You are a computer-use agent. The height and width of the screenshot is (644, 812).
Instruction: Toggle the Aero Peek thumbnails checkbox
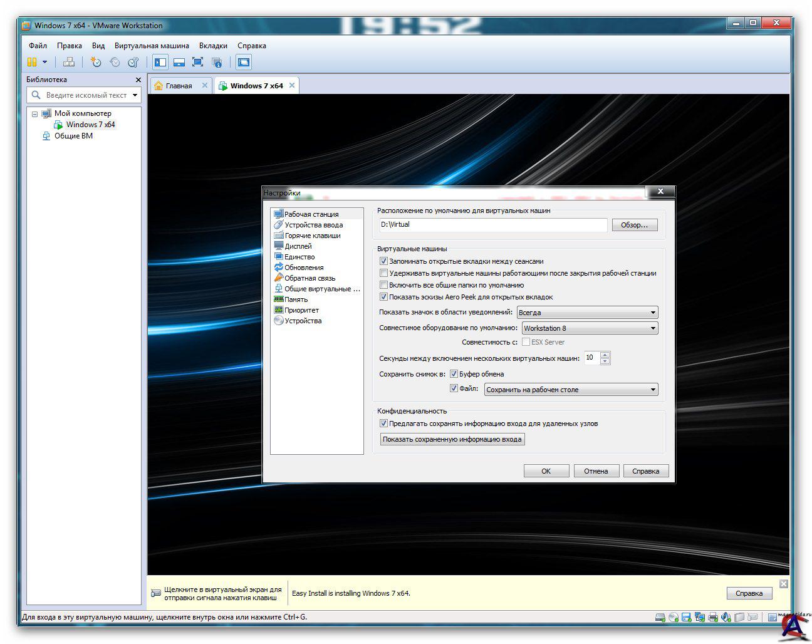tap(384, 297)
